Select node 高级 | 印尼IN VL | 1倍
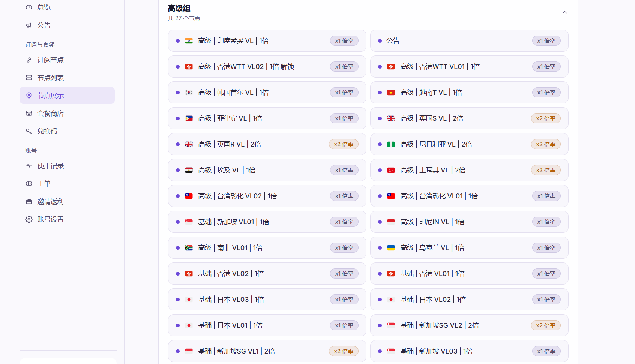635x364 pixels. click(469, 222)
